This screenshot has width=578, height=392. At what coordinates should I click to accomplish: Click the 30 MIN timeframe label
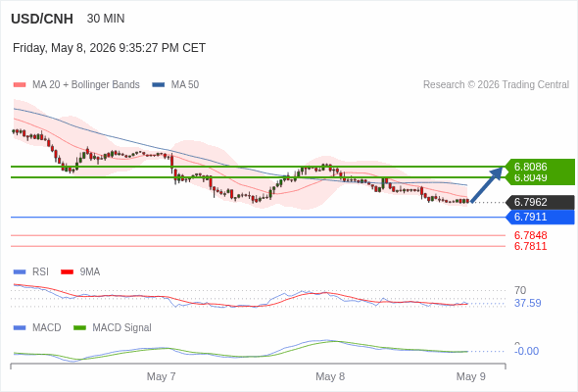point(106,19)
